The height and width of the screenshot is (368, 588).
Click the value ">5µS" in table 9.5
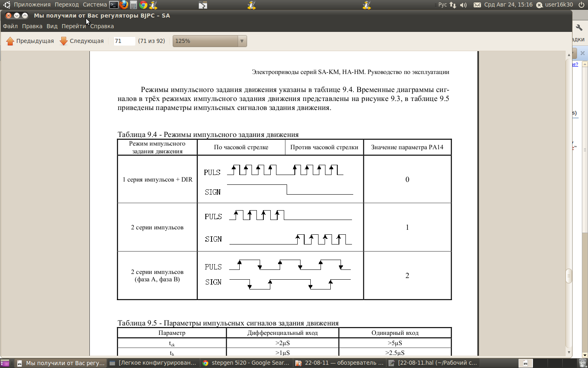(395, 343)
